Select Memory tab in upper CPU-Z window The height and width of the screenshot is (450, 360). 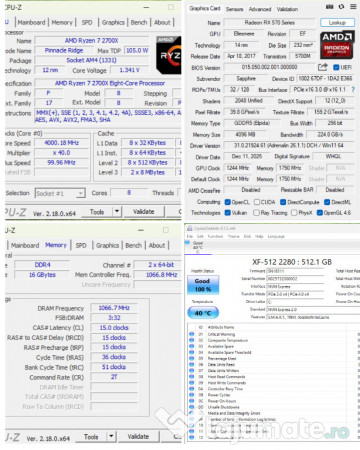[x=62, y=22]
